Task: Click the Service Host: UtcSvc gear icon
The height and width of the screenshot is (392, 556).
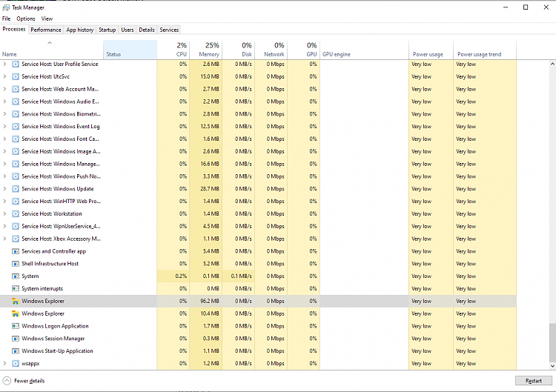Action: click(16, 76)
